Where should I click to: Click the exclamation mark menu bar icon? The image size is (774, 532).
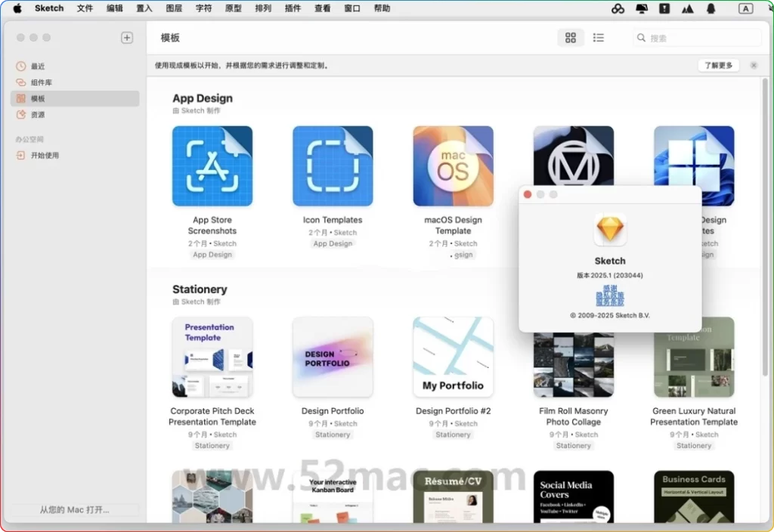pos(664,8)
